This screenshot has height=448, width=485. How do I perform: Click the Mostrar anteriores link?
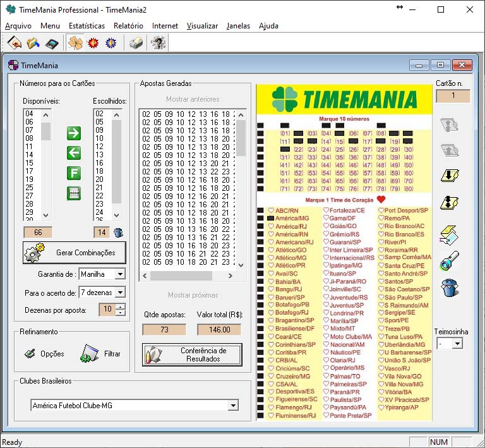coord(193,99)
